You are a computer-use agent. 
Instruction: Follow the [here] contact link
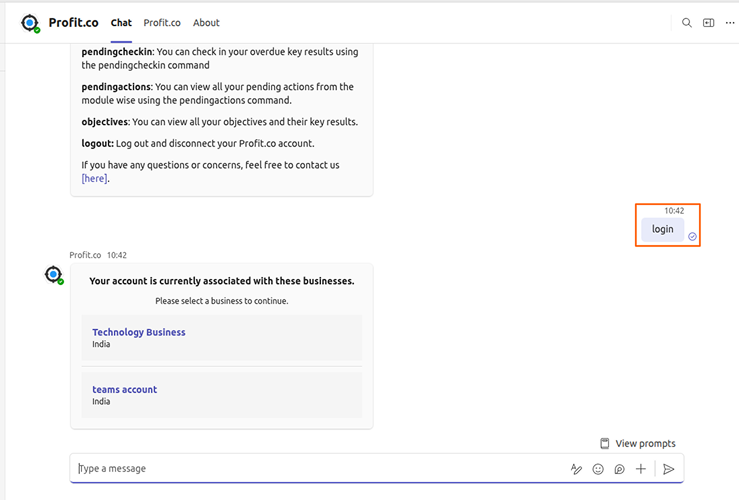tap(94, 179)
